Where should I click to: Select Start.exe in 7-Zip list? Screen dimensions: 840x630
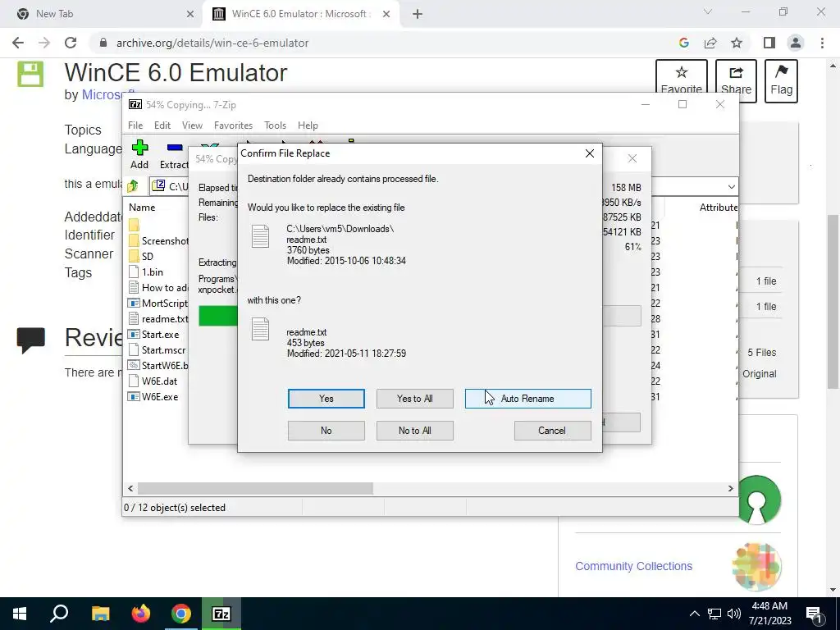point(160,335)
